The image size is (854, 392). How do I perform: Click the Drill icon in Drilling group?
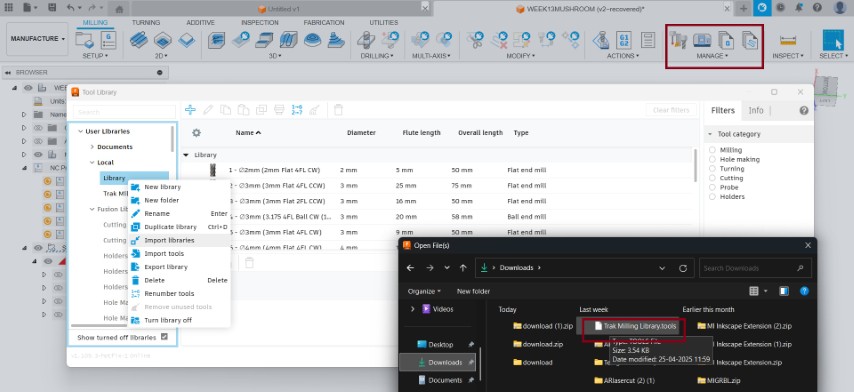click(365, 39)
